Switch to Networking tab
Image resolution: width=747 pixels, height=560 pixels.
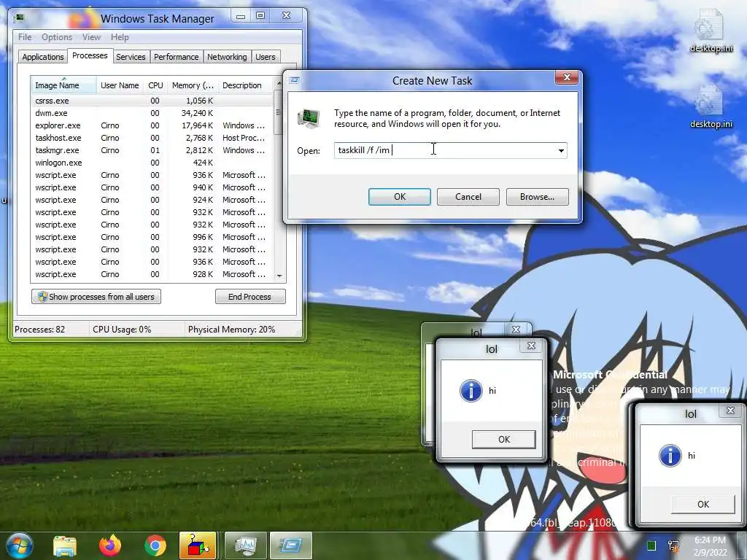[227, 57]
